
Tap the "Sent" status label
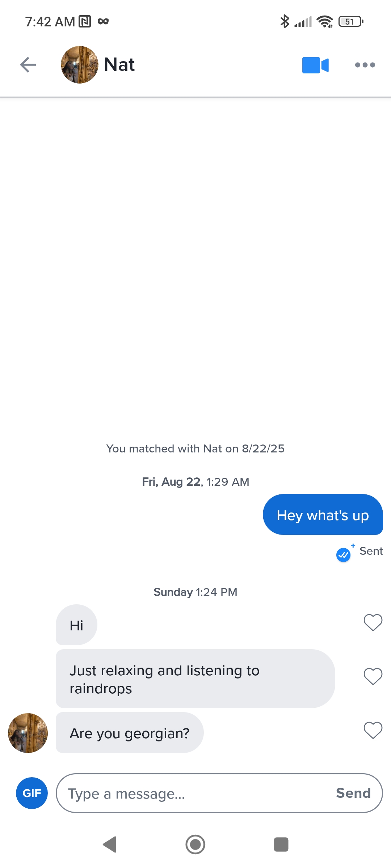pos(371,551)
